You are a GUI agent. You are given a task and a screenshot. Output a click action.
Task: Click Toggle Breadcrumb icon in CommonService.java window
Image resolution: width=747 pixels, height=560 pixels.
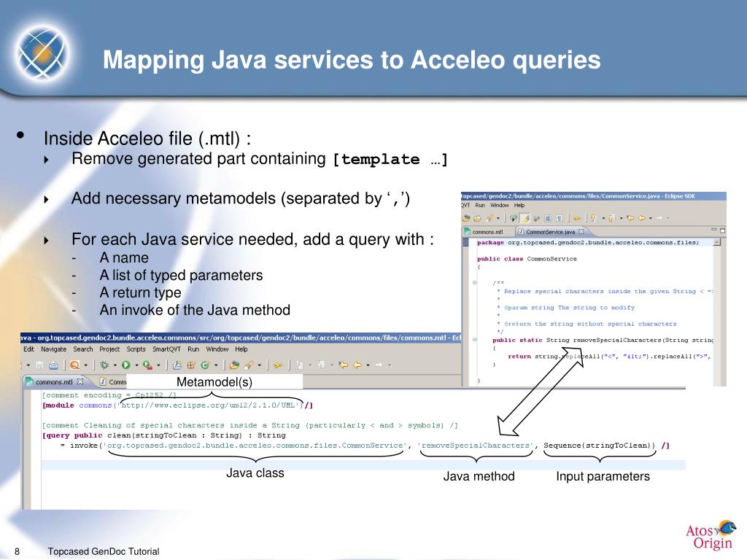(514, 218)
